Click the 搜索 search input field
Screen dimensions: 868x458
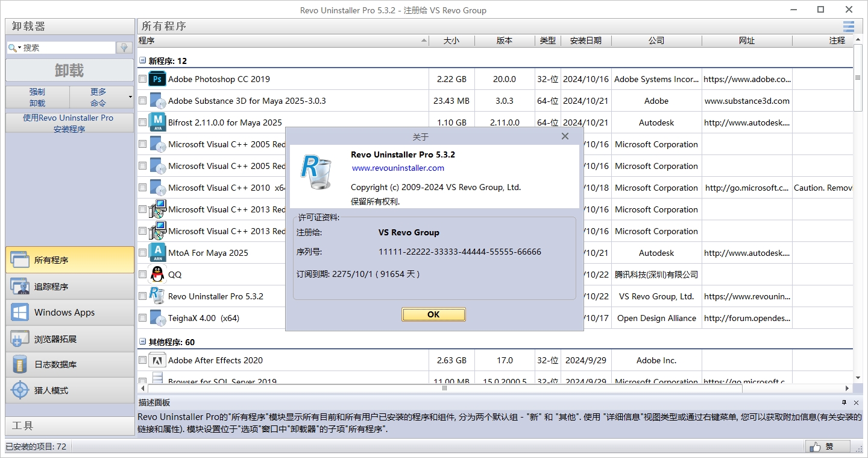pos(68,48)
